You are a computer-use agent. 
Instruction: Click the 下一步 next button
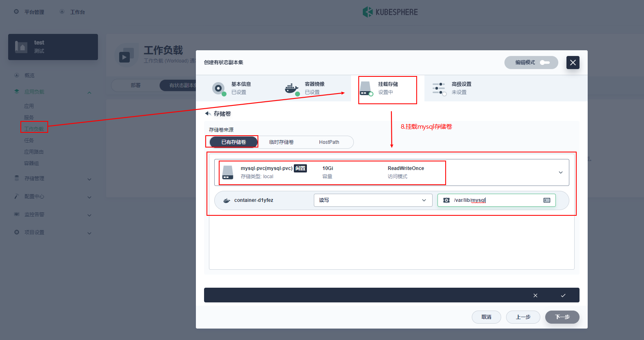click(562, 317)
